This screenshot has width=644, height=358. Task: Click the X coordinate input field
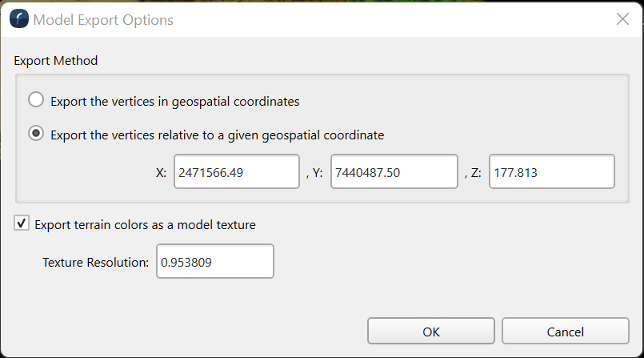(236, 172)
